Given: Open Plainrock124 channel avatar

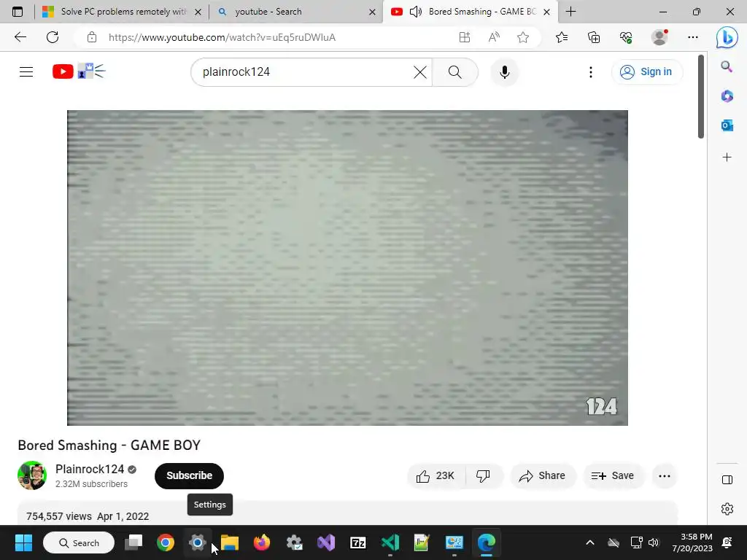Looking at the screenshot, I should [32, 475].
